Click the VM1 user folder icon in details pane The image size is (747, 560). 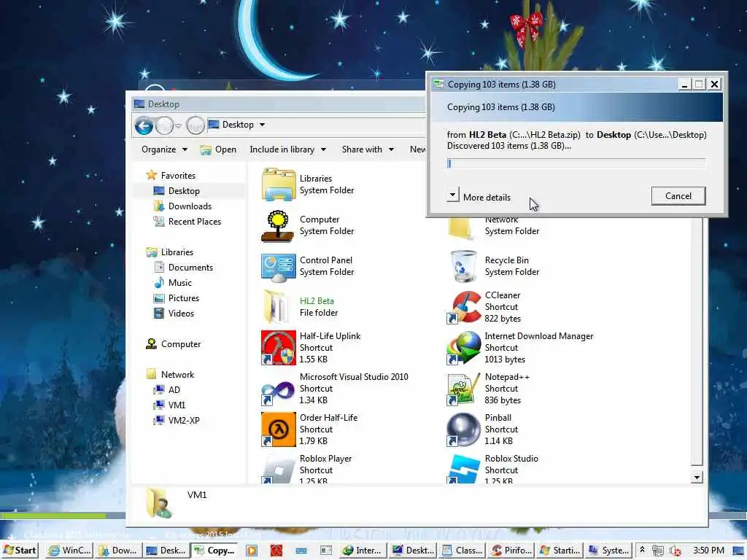click(158, 503)
